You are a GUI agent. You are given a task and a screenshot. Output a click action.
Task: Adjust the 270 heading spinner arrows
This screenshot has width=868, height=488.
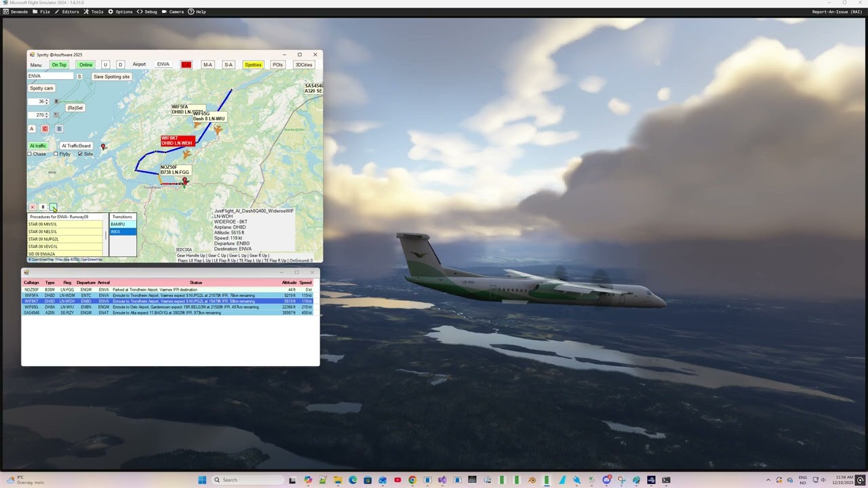[47, 115]
